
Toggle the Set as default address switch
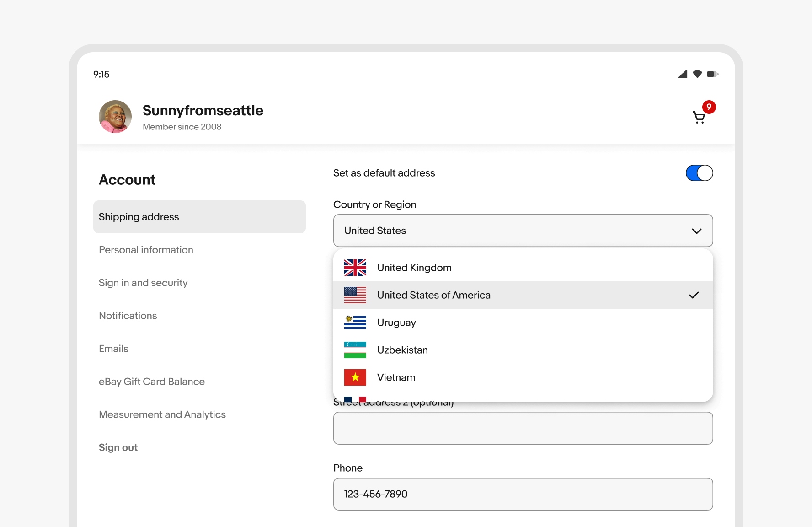click(x=699, y=173)
